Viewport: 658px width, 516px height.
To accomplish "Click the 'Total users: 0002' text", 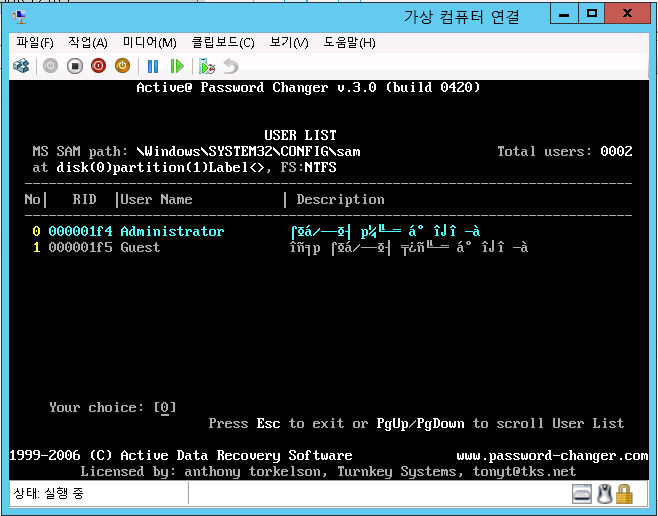I will click(x=564, y=151).
